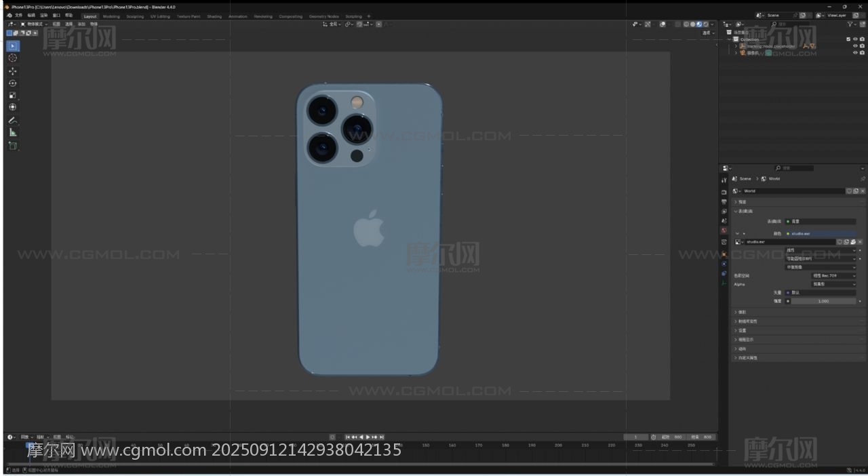Select the Annotate tool
The height and width of the screenshot is (476, 868).
[13, 121]
